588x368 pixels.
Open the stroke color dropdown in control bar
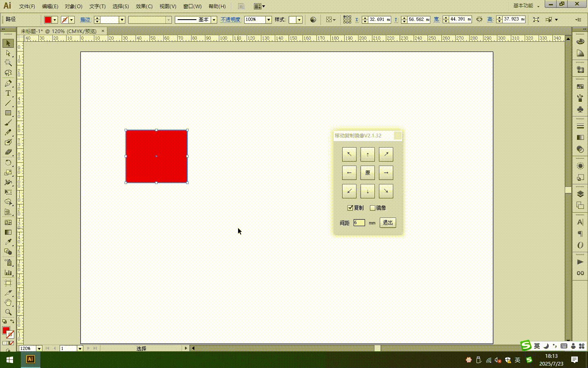point(72,20)
